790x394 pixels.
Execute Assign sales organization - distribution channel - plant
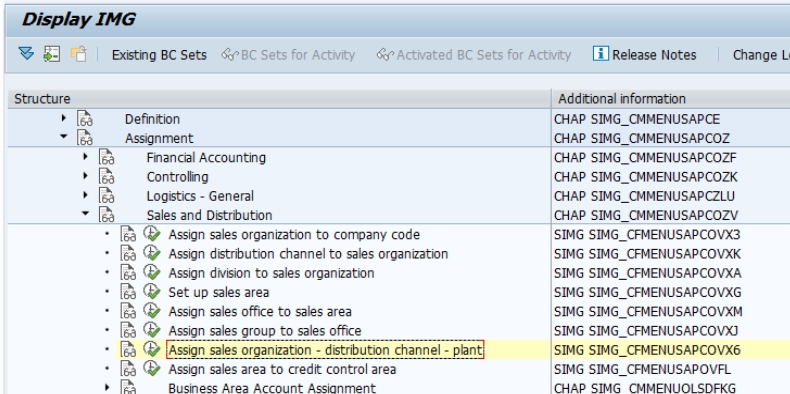pos(152,349)
